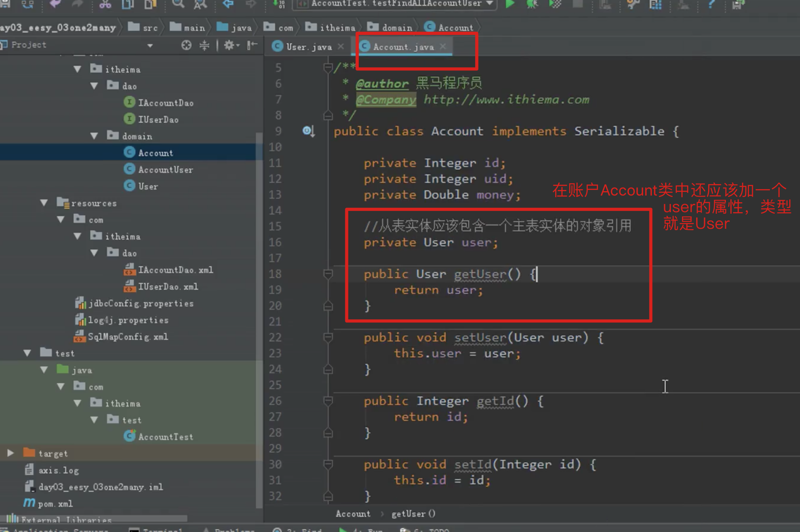Collapse all in Project panel
This screenshot has height=532, width=800.
(x=204, y=45)
